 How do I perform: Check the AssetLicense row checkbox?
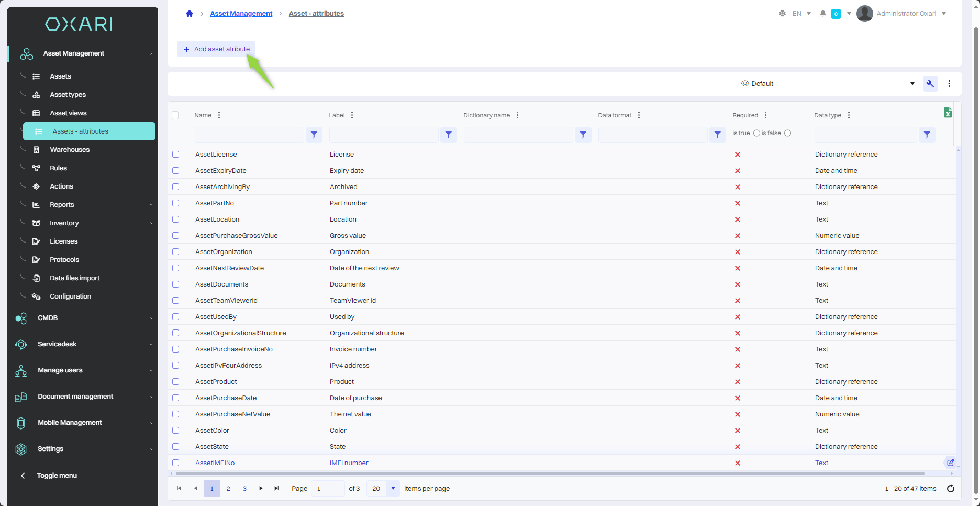176,155
